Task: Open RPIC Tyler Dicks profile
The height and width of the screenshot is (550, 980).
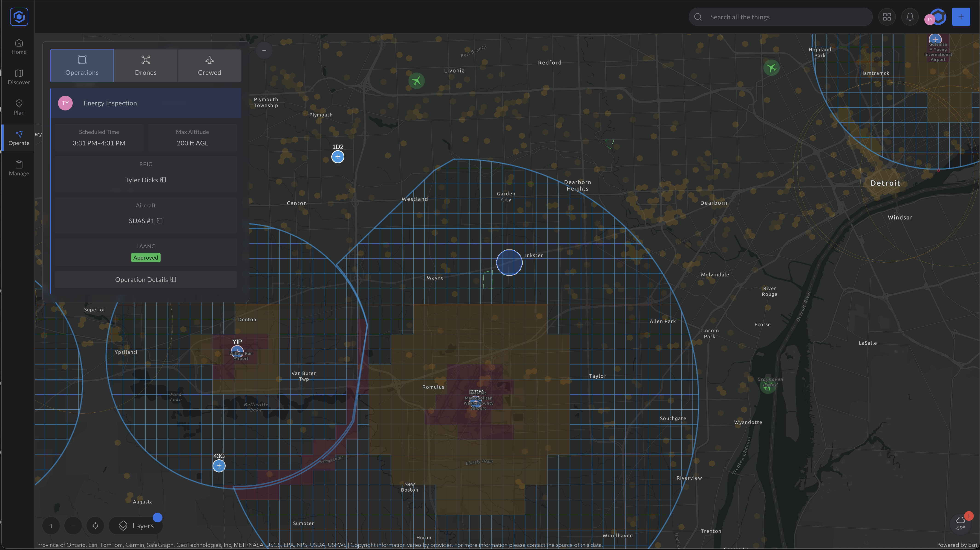Action: [146, 180]
